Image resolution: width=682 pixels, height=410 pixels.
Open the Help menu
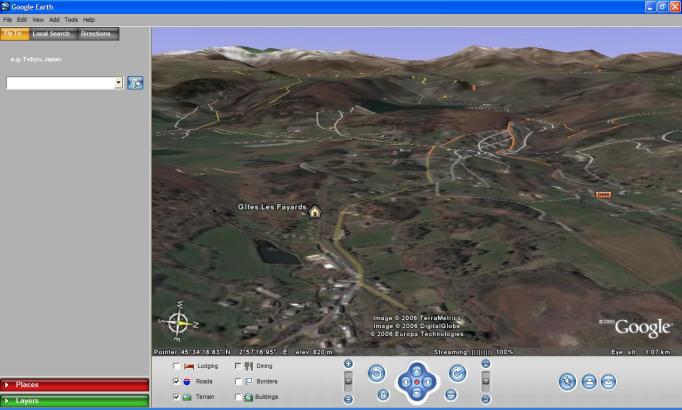pyautogui.click(x=89, y=20)
